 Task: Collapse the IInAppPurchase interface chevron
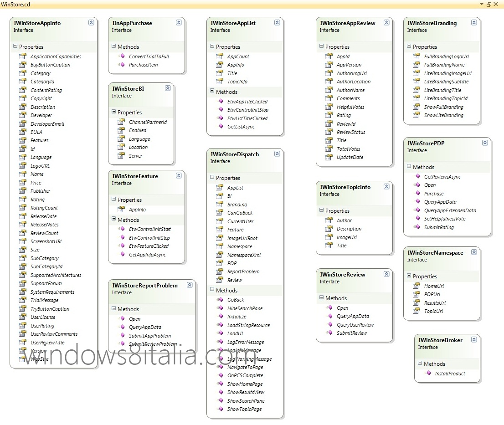click(179, 22)
